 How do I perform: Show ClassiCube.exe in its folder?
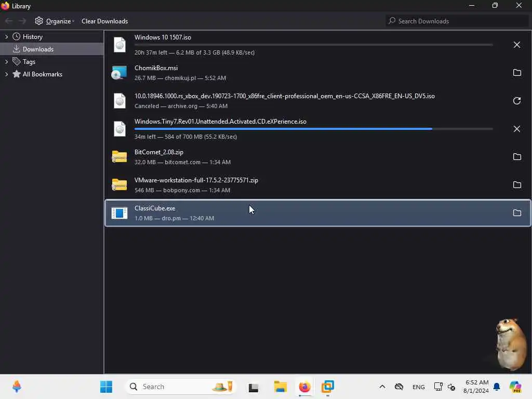coord(517,212)
